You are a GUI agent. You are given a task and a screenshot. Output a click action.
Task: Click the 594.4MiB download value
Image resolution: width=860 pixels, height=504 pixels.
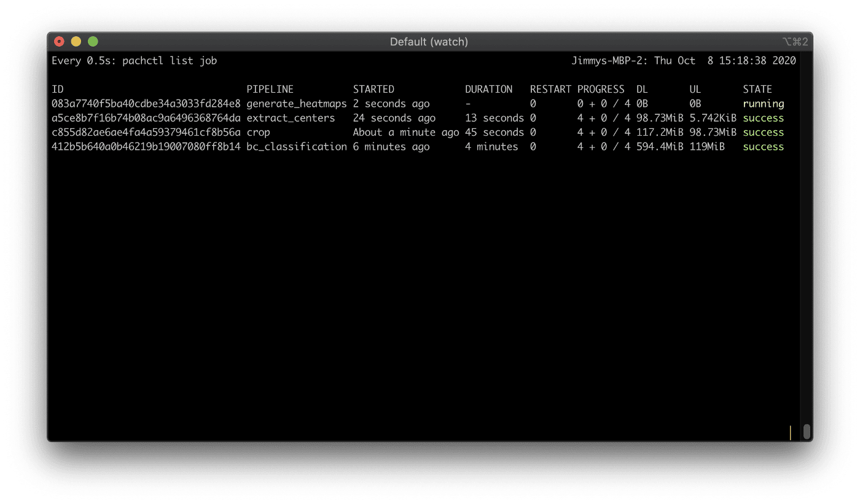click(x=660, y=147)
